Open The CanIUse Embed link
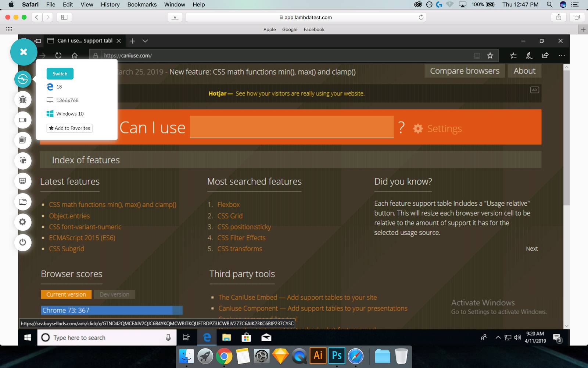The width and height of the screenshot is (588, 368). coord(298,297)
